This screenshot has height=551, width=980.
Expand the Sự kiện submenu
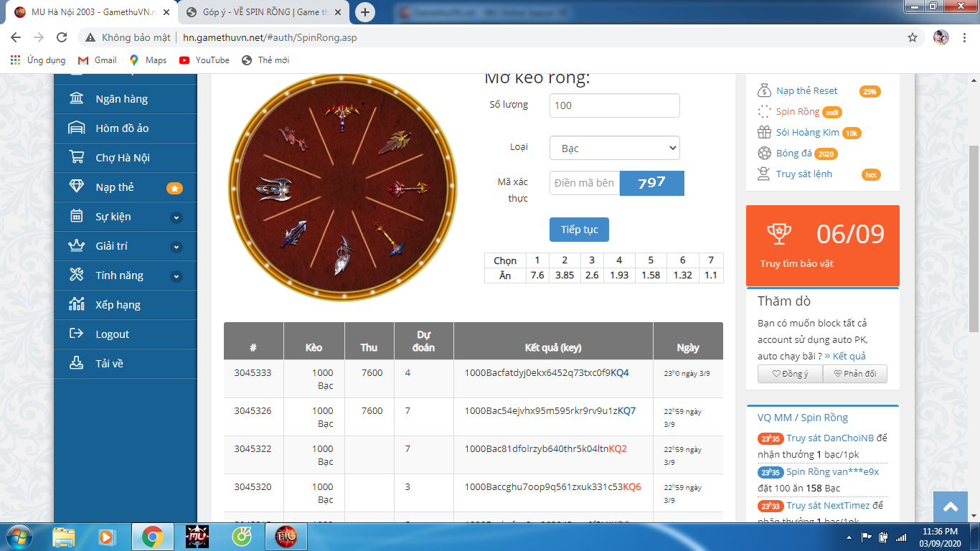[176, 217]
